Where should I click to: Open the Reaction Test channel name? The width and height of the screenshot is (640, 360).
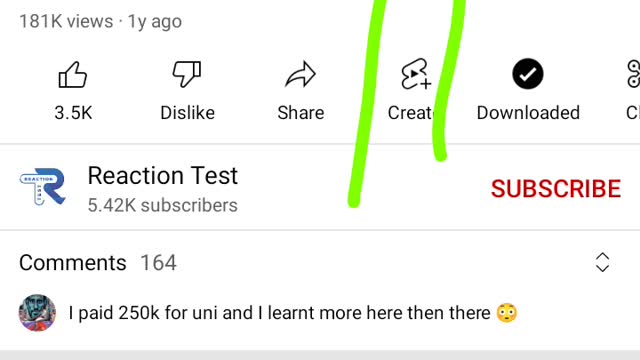(162, 176)
